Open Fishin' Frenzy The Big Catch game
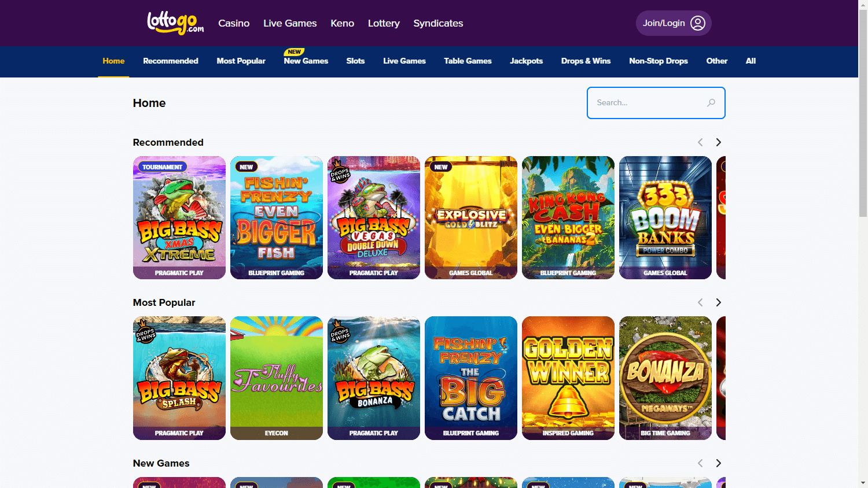Screen dimensions: 868x488 pos(471,378)
